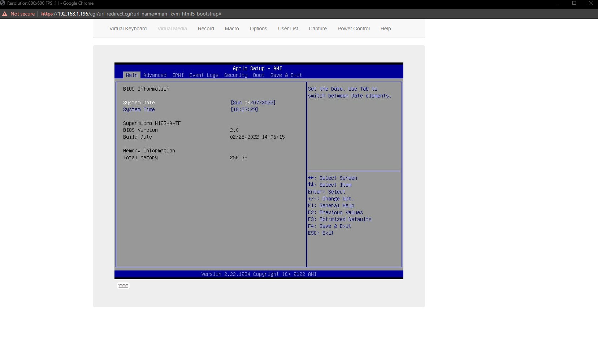Screen dimensions: 598x364
Task: Click the Set the Date help description
Action: coord(350,92)
